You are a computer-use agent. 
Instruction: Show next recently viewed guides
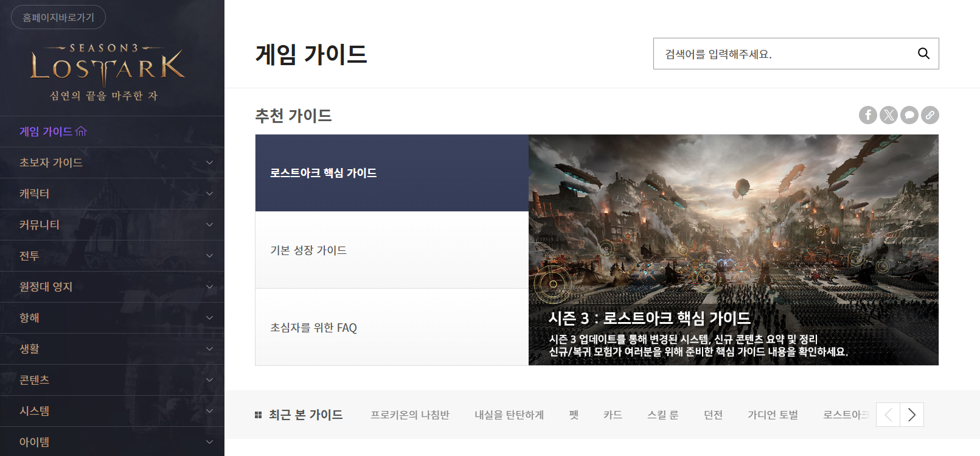912,415
